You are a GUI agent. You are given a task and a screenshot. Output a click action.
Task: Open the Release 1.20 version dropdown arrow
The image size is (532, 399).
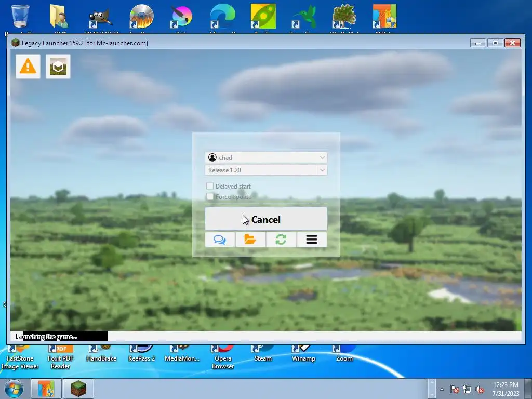322,170
